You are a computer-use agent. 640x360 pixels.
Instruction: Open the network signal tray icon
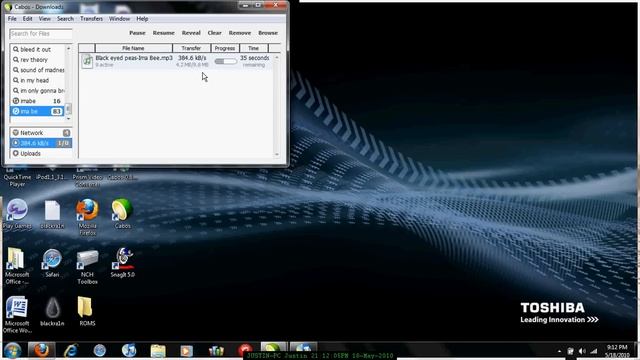[x=594, y=351]
